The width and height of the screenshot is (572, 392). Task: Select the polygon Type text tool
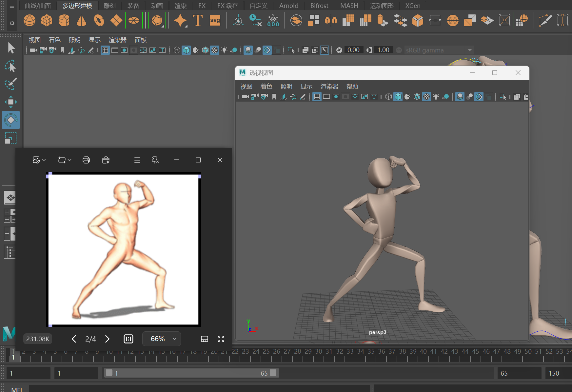coord(197,20)
